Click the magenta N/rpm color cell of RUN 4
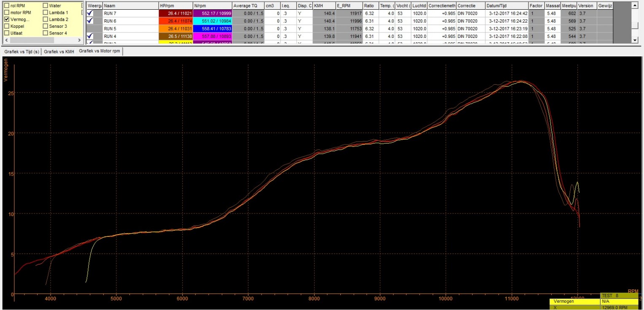The width and height of the screenshot is (644, 310). coord(213,36)
